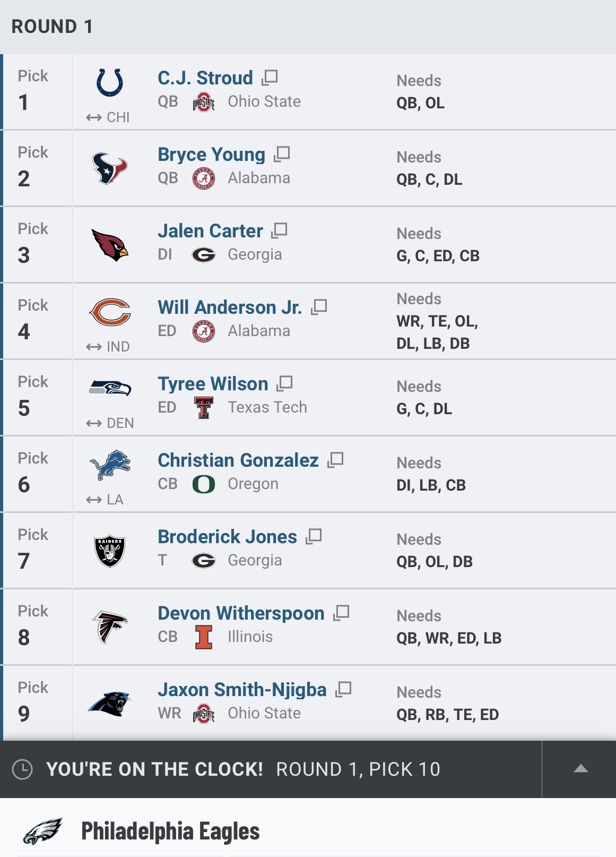Open Jaxon Smith-Njigba's player card icon
Image resolution: width=616 pixels, height=857 pixels.
[x=344, y=689]
